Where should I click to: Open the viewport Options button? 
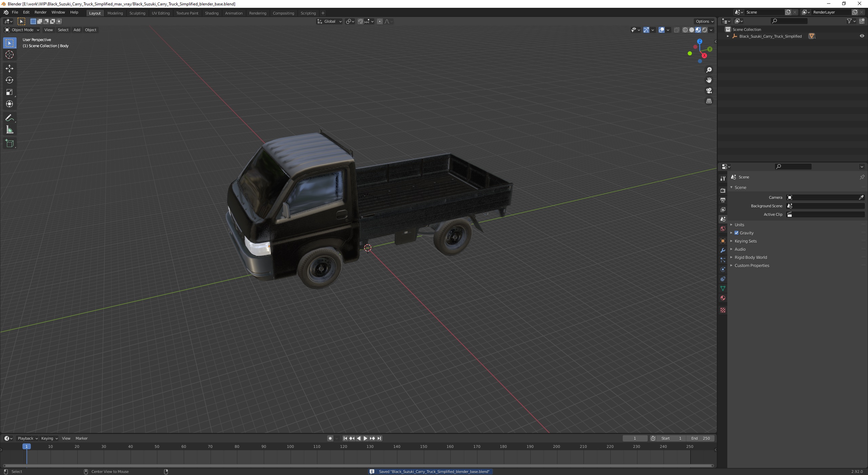704,21
